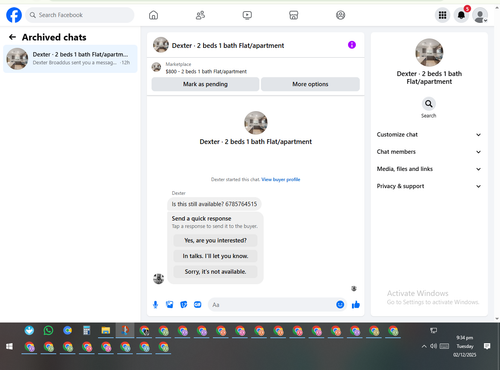Expand Customize chat section

(x=429, y=135)
